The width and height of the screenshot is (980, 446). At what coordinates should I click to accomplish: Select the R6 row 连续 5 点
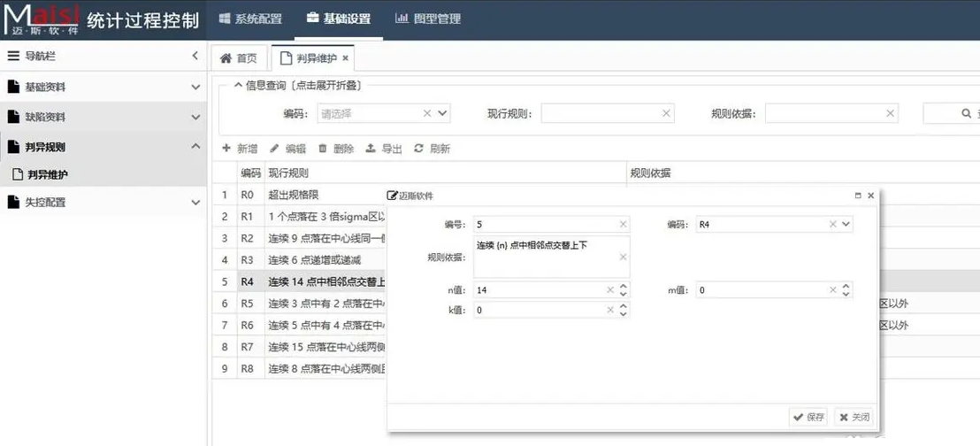[x=300, y=326]
